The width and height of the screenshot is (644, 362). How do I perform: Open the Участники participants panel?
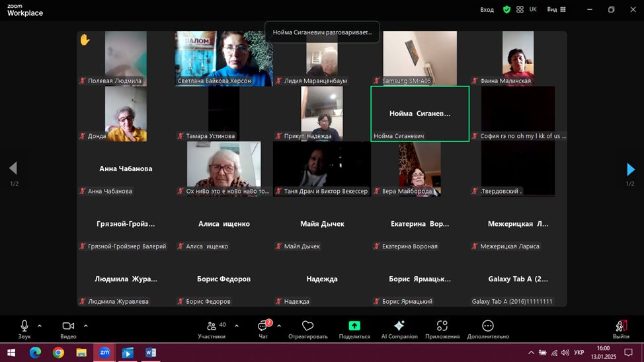212,326
